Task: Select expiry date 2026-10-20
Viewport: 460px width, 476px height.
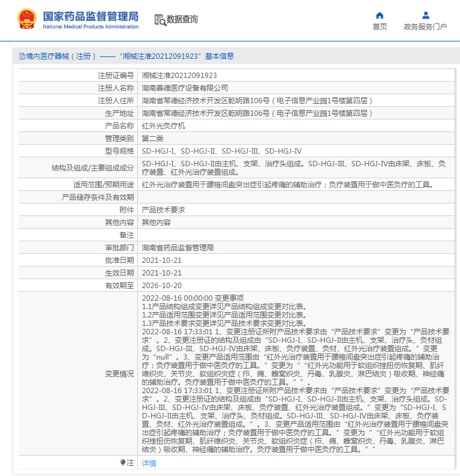Action: (161, 286)
